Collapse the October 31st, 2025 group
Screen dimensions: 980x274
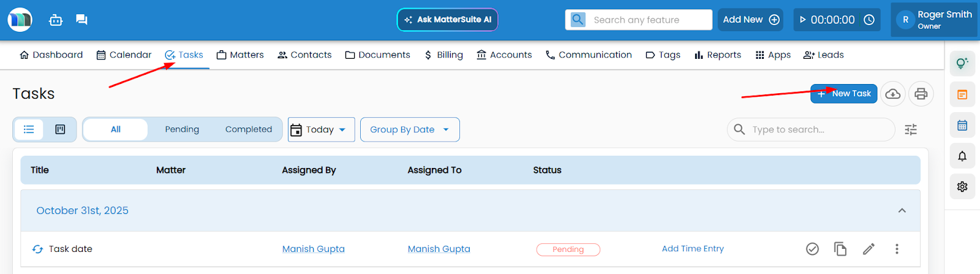[902, 210]
